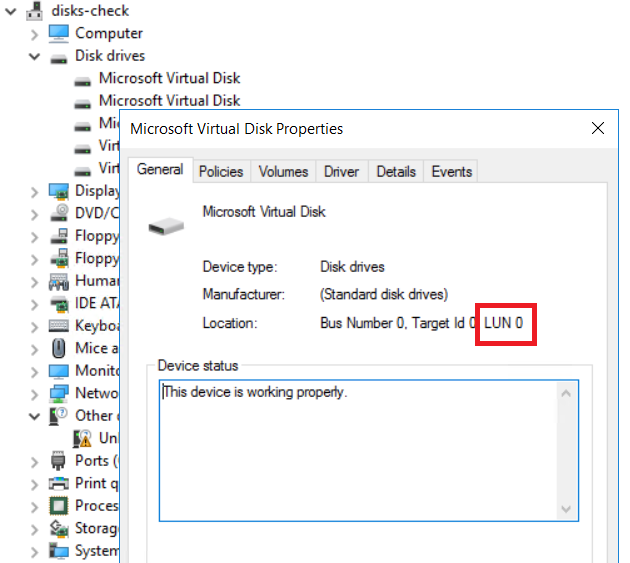Collapse the Disk drives category
Viewport: 630px width, 563px height.
coord(35,56)
